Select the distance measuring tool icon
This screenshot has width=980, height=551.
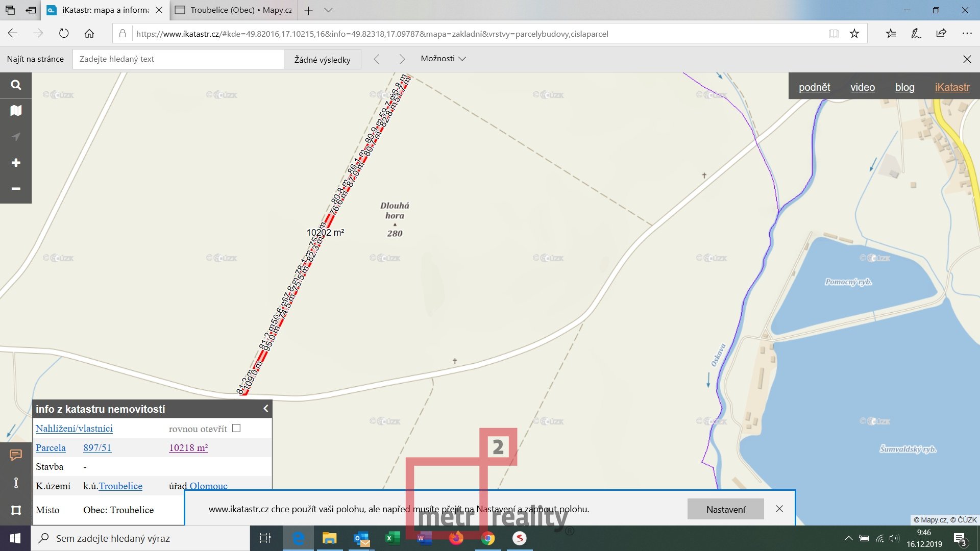[x=16, y=483]
